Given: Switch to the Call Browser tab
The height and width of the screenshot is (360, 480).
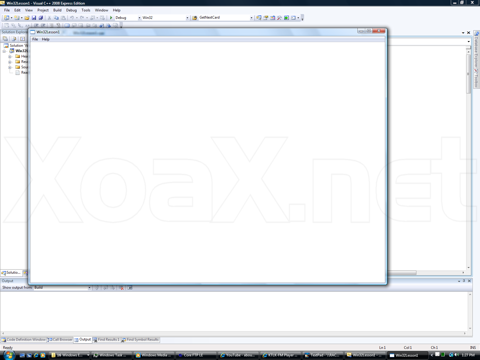Looking at the screenshot, I should [x=61, y=339].
